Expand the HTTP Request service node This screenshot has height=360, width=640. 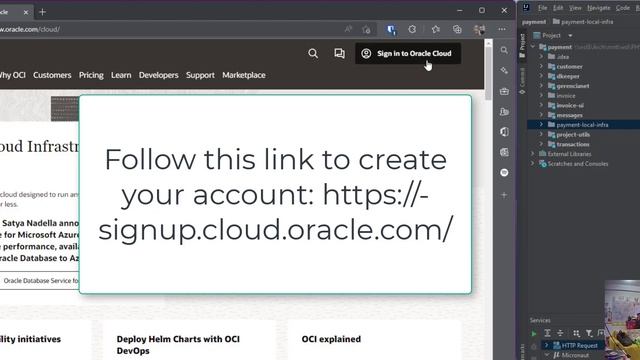click(546, 345)
